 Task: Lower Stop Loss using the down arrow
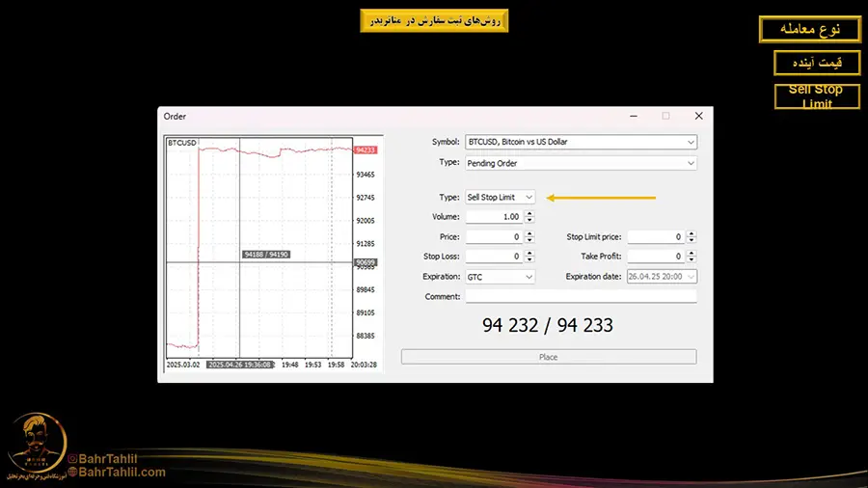click(529, 259)
